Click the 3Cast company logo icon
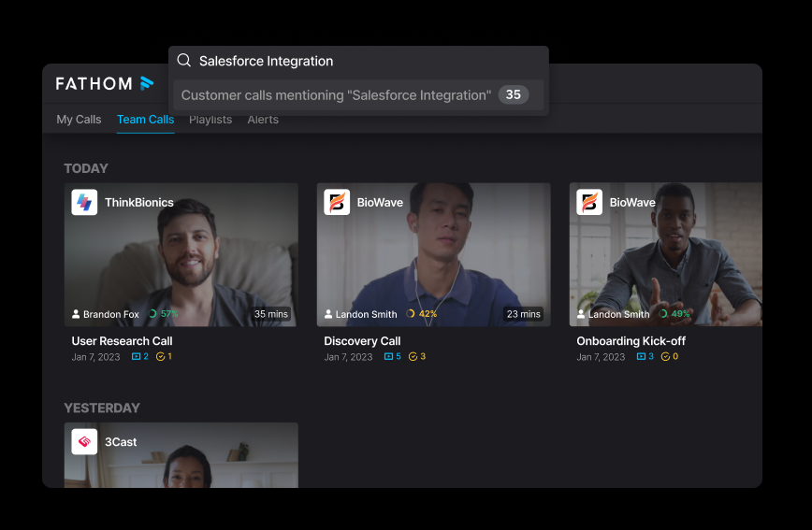This screenshot has height=530, width=812. click(84, 442)
